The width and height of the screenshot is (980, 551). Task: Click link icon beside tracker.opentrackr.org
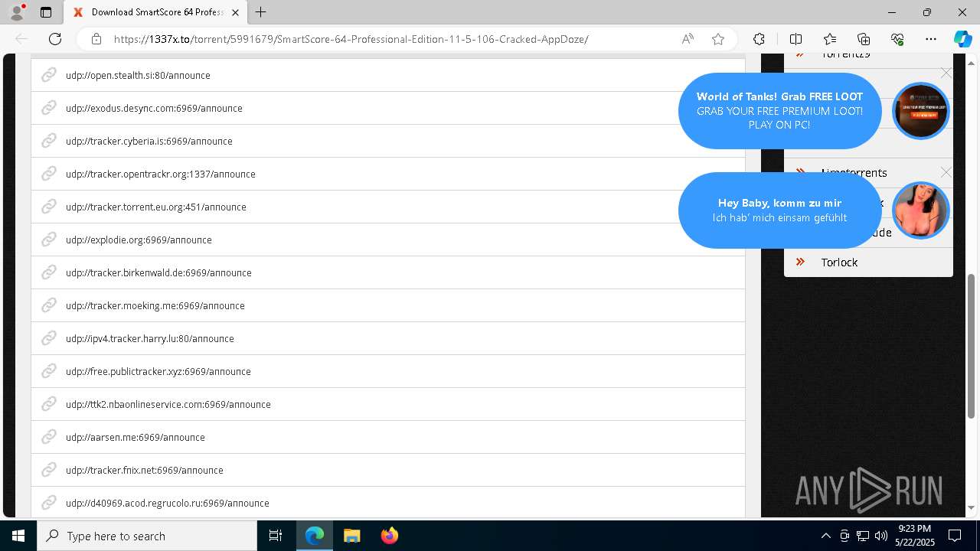tap(49, 174)
